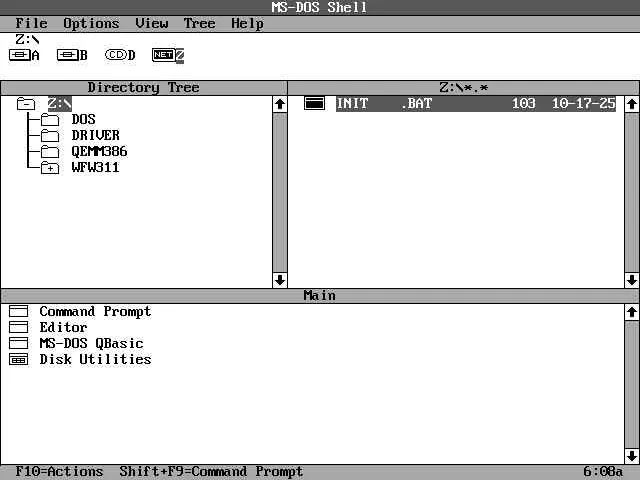Click INIT.BAT file icon
This screenshot has width=640, height=480.
tap(314, 103)
